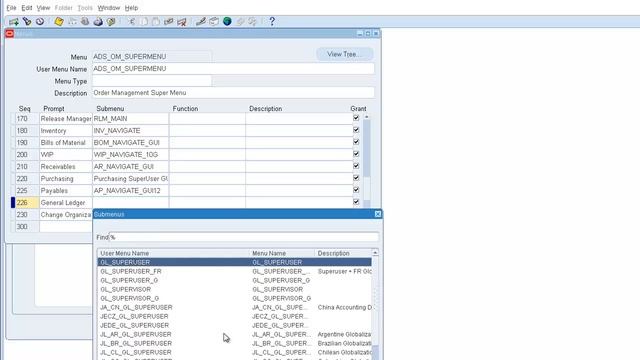This screenshot has height=360, width=640.
Task: Select JL_AR_GL_SUPERUSER in the Submenus list
Action: pos(234,334)
